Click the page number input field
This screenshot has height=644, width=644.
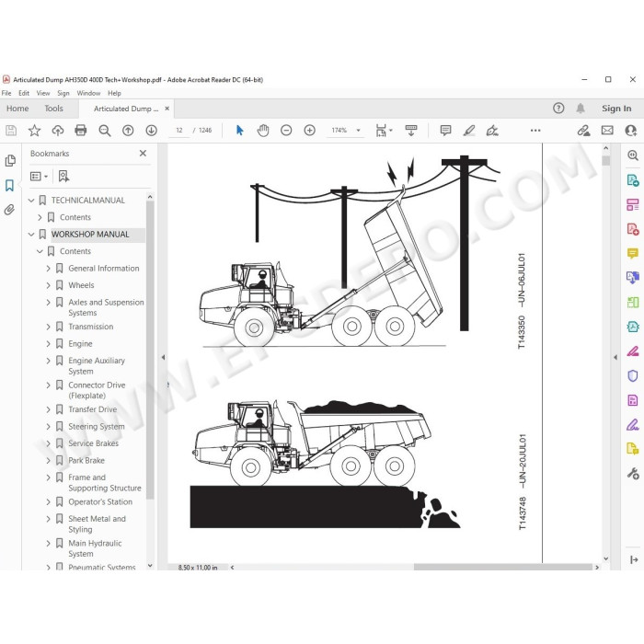point(179,131)
